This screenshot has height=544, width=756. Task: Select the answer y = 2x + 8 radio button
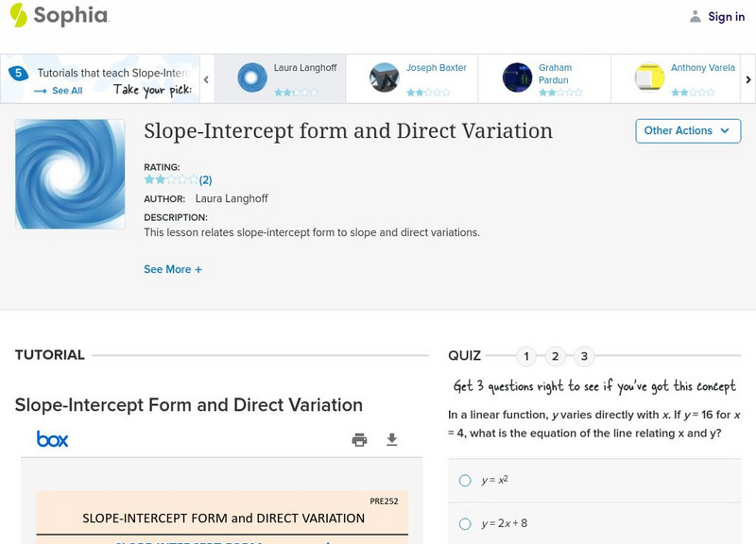tap(465, 523)
